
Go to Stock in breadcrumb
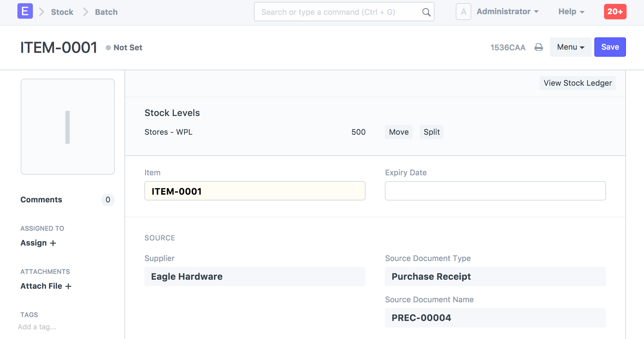point(62,12)
